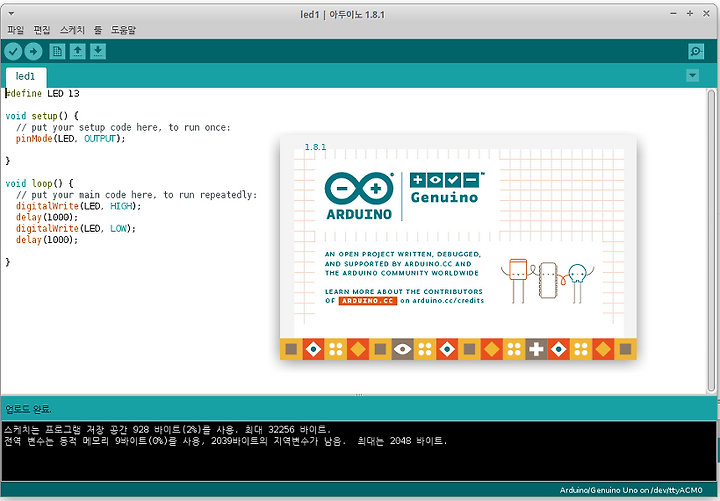This screenshot has height=501, width=720.
Task: Click the Verify checkmark button
Action: pos(13,51)
